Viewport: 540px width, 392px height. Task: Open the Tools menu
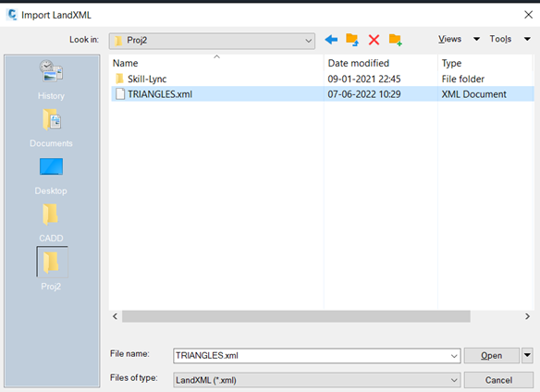510,39
